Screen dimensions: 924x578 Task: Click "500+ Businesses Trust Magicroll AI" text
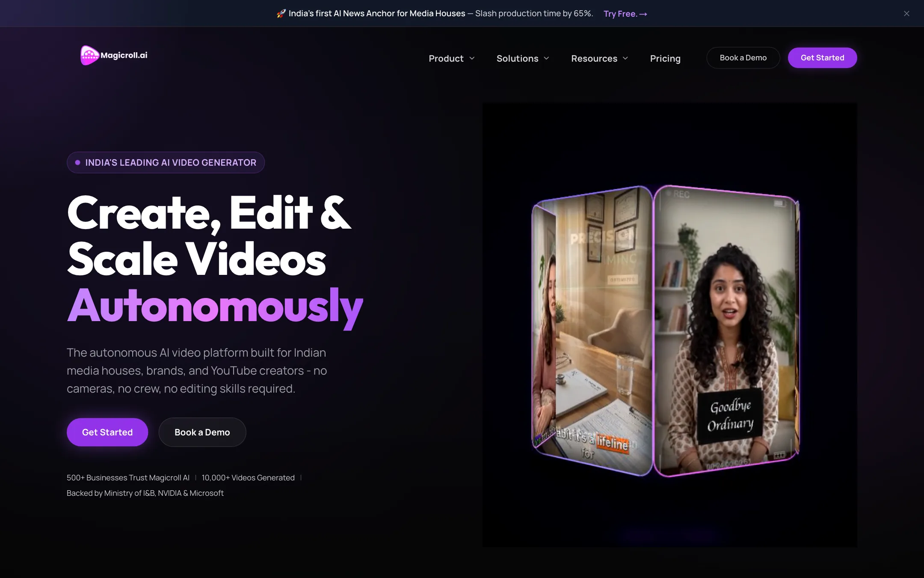point(128,477)
